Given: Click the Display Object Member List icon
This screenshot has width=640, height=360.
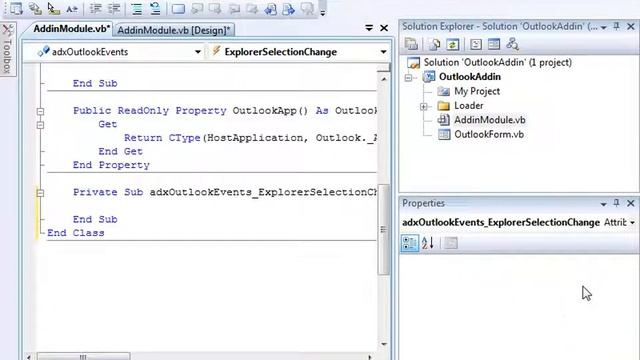Looking at the screenshot, I should tap(16, 8).
